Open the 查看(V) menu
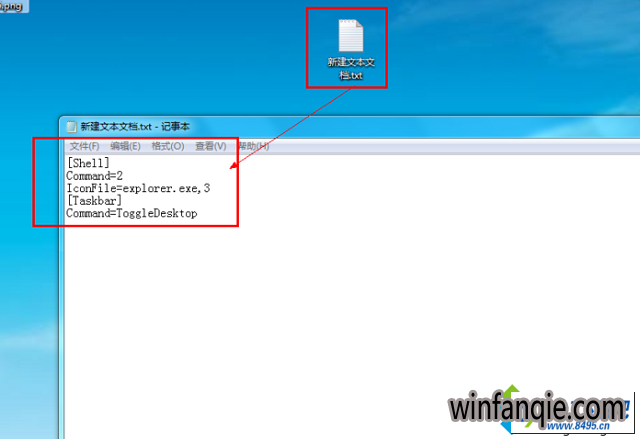The width and height of the screenshot is (640, 439). [x=211, y=146]
